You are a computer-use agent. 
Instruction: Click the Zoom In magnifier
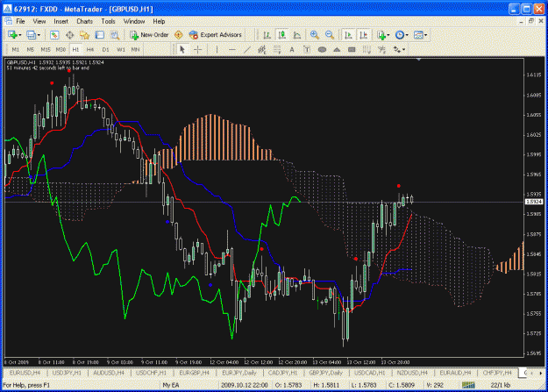pos(314,34)
